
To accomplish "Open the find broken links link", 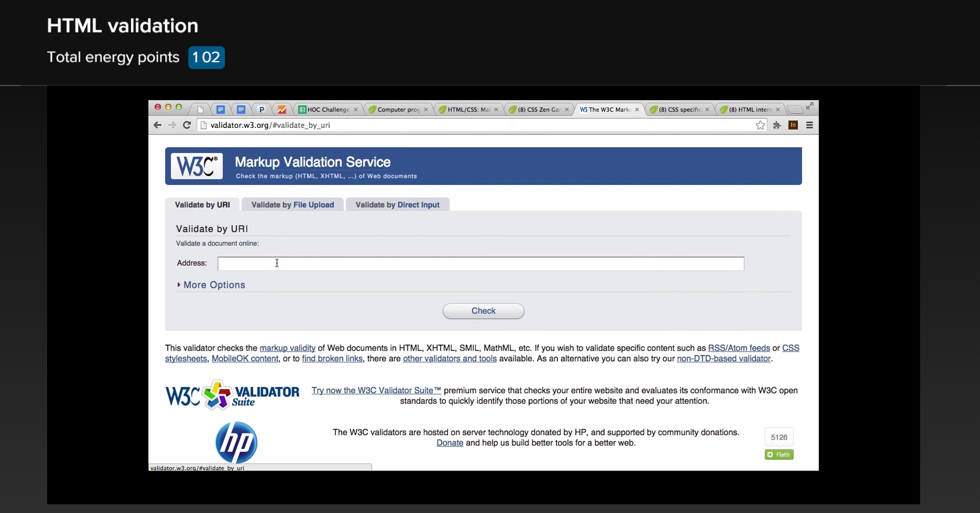I will point(332,358).
